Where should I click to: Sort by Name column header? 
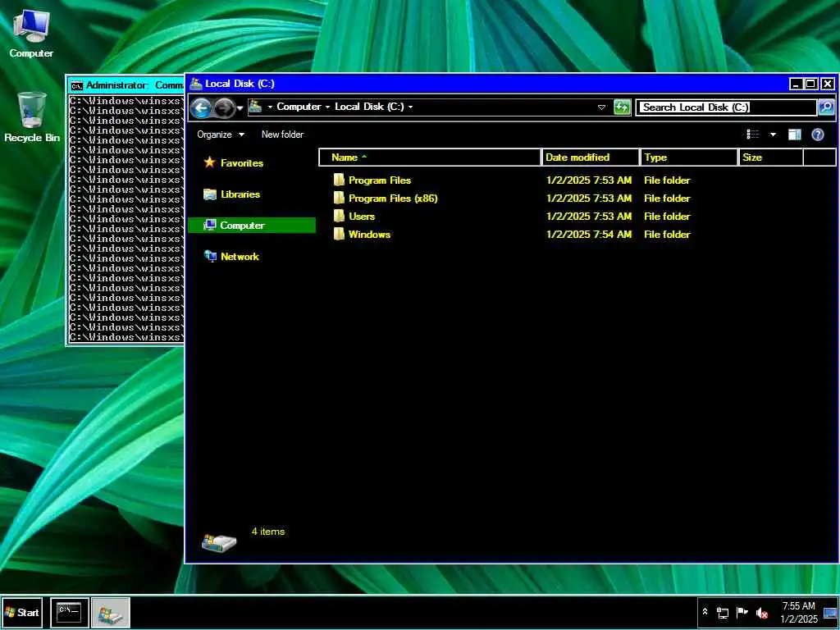pyautogui.click(x=430, y=157)
